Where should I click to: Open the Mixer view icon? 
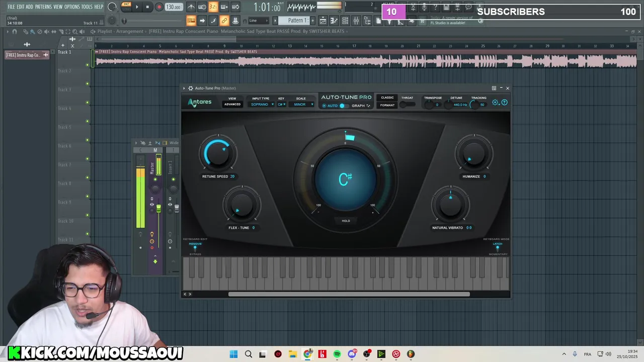[x=356, y=21]
